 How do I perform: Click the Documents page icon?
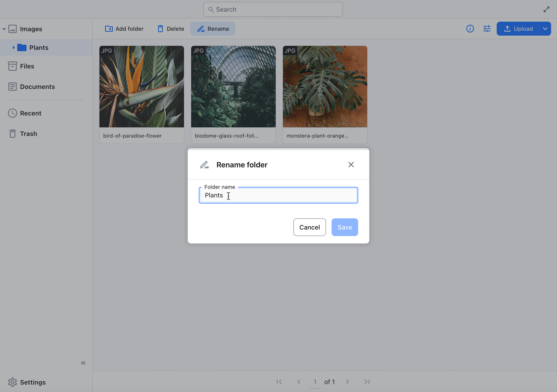[x=13, y=87]
